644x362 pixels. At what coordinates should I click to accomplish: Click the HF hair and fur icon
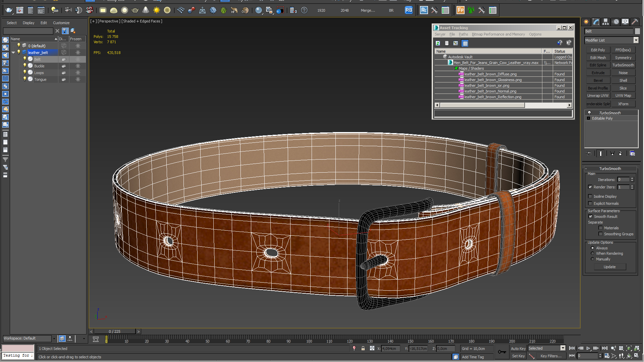coord(234,10)
